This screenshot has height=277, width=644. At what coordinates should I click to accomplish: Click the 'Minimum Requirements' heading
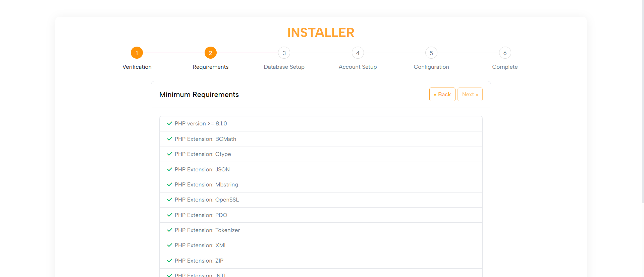click(199, 95)
